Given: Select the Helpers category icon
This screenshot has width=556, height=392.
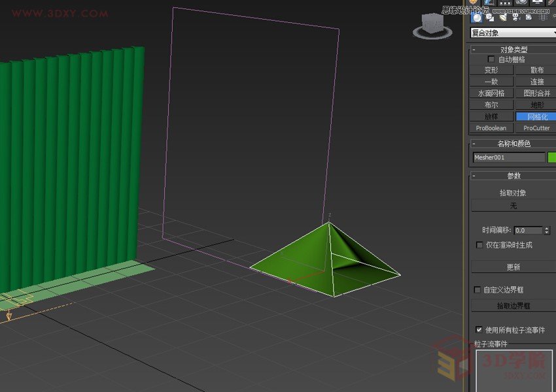Looking at the screenshot, I should coord(529,18).
